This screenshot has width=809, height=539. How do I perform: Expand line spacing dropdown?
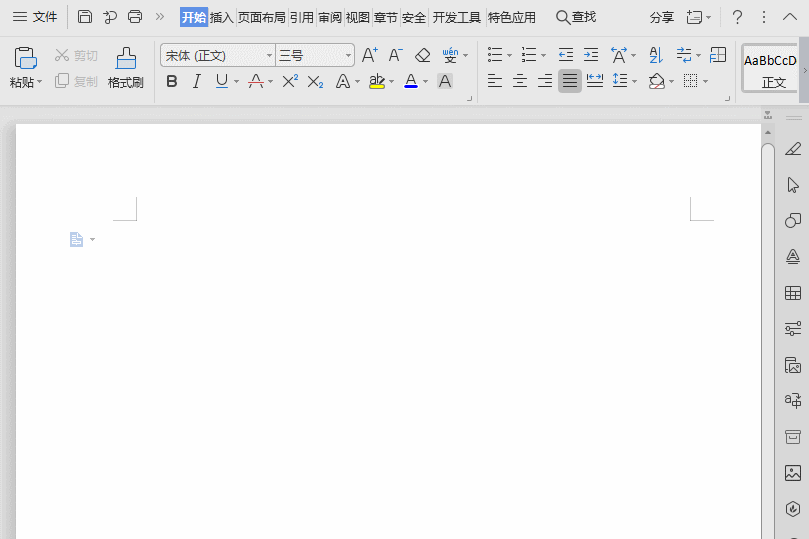point(635,81)
